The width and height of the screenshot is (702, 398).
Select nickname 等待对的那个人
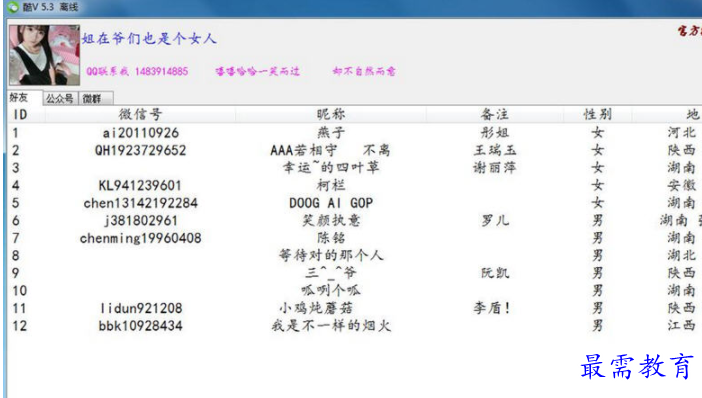point(331,255)
